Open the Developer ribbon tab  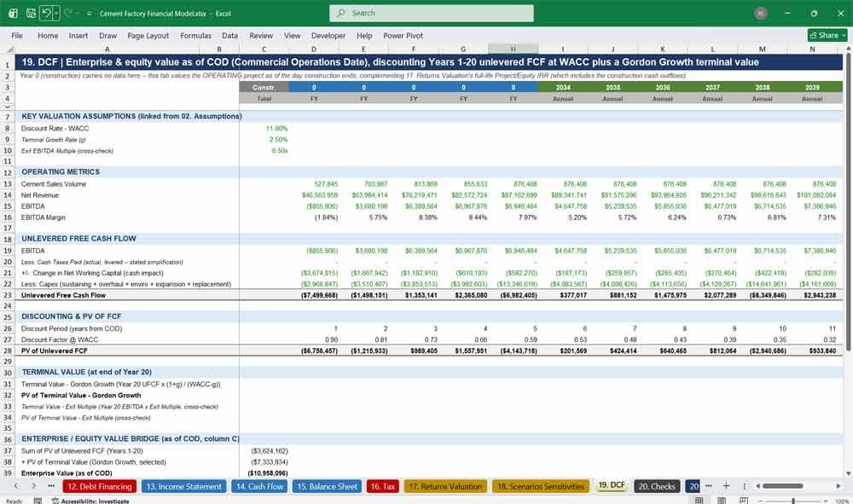[328, 35]
